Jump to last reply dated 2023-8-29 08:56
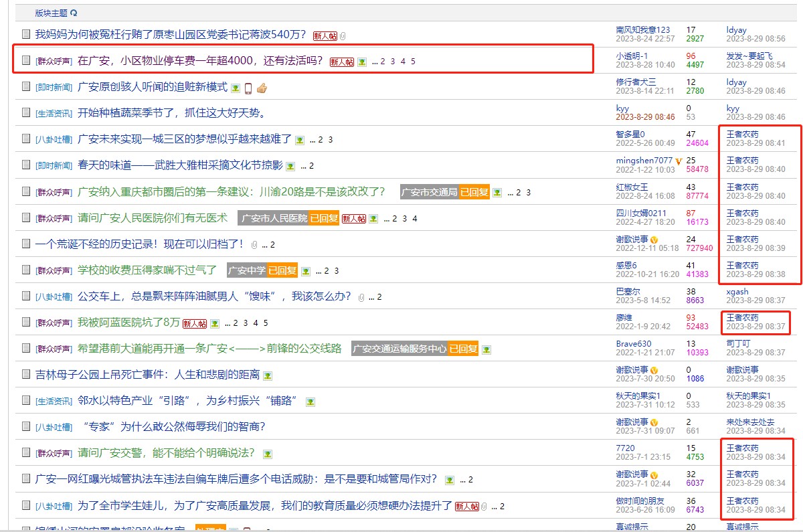Viewport: 803px width, 532px height. tap(755, 39)
